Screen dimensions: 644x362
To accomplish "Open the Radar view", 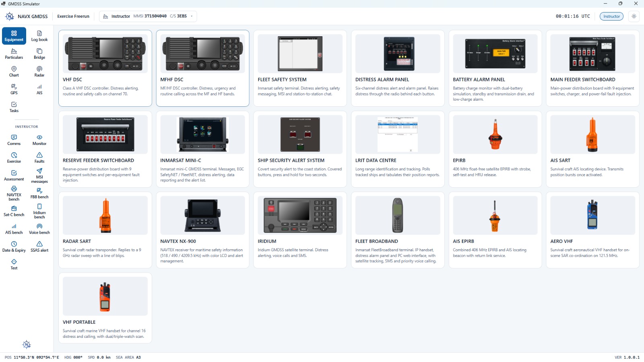I will (39, 71).
